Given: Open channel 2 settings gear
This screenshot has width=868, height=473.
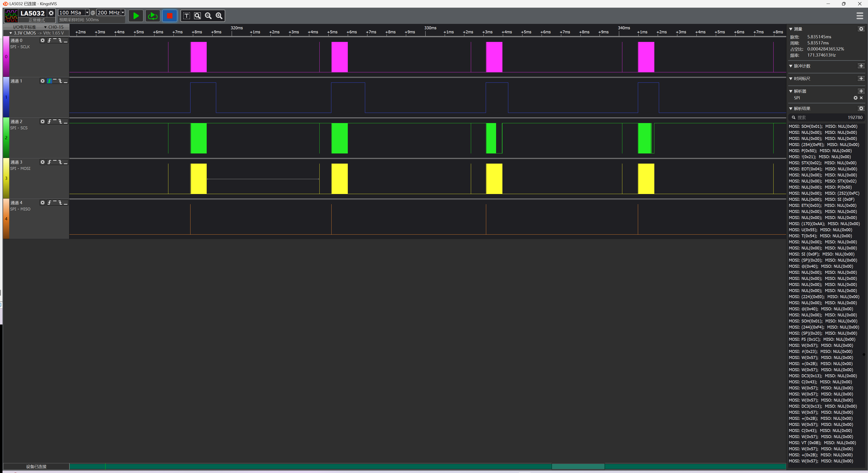Looking at the screenshot, I should coord(42,122).
